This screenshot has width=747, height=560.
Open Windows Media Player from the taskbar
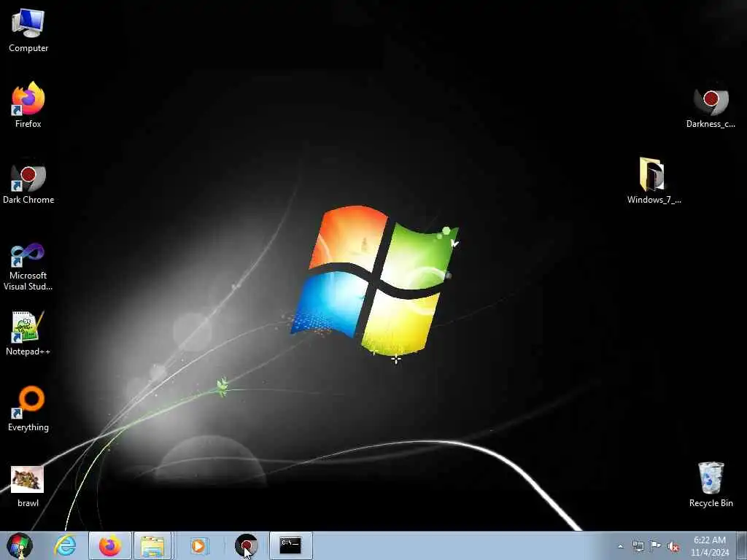pos(198,545)
